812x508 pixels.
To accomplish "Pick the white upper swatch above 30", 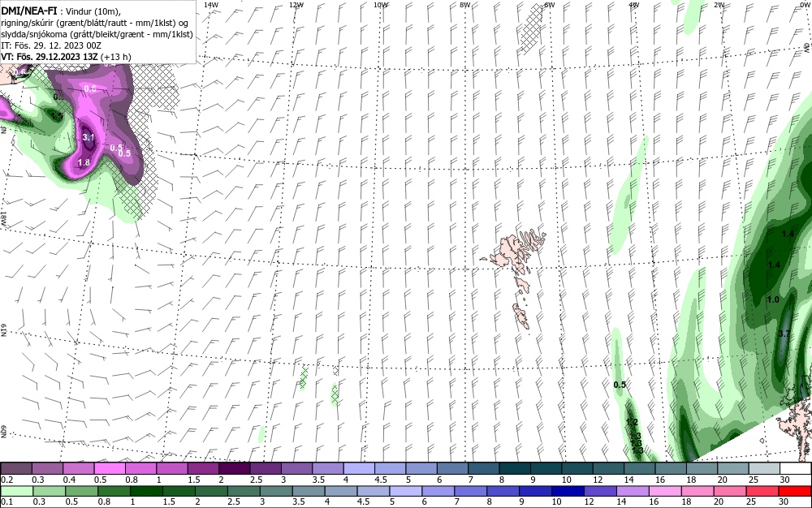I will coord(796,468).
